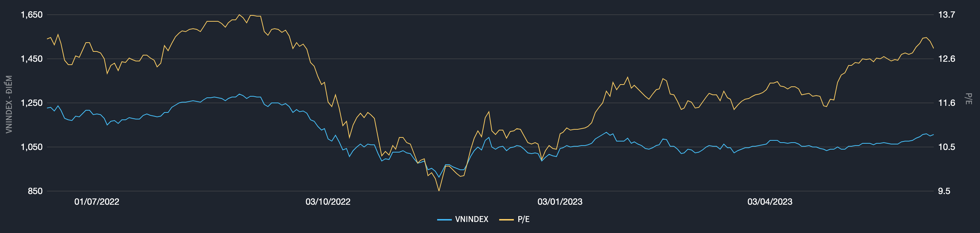Click the 01/07/2022 date label
The width and height of the screenshot is (980, 233).
tap(97, 202)
